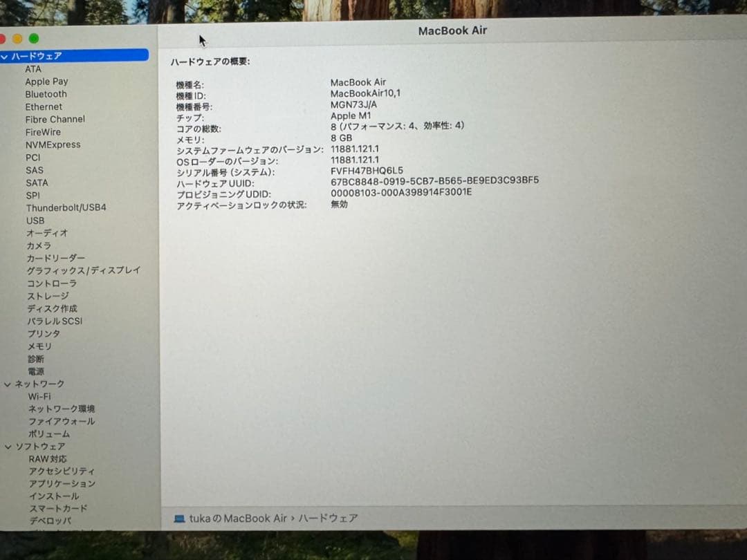Collapse the ネットワーク section

[7, 384]
